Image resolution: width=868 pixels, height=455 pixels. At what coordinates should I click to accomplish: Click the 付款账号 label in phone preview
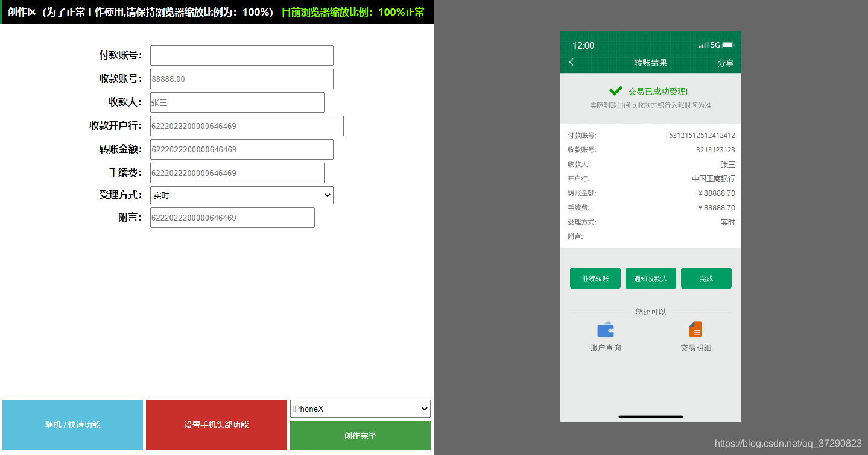(581, 136)
